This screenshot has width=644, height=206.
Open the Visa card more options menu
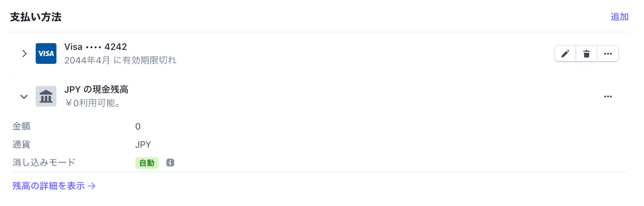(x=608, y=54)
